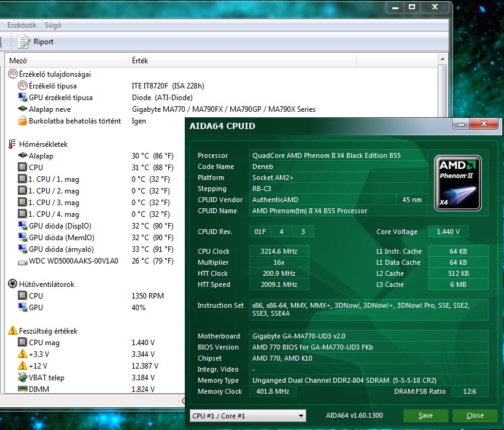Click the Riport toolbar label
Image resolution: width=504 pixels, height=430 pixels.
click(x=44, y=42)
